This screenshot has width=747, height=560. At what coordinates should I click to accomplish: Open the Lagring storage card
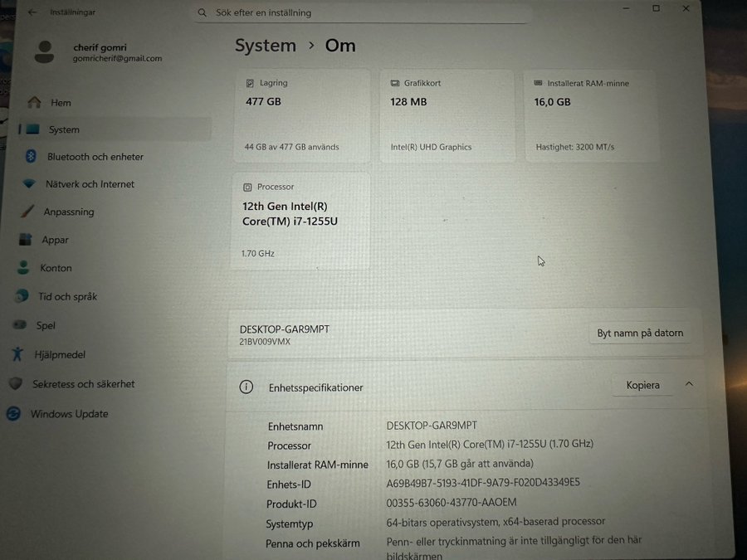click(x=300, y=114)
